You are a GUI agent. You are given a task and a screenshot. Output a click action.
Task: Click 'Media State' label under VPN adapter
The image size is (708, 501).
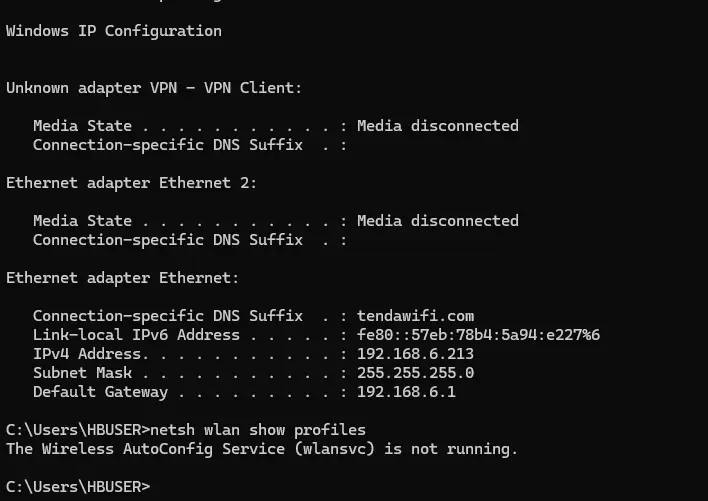click(x=83, y=126)
